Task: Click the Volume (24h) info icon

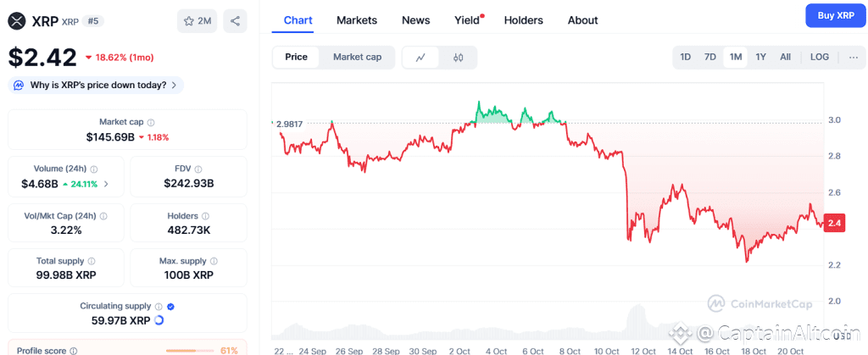Action: (x=94, y=169)
